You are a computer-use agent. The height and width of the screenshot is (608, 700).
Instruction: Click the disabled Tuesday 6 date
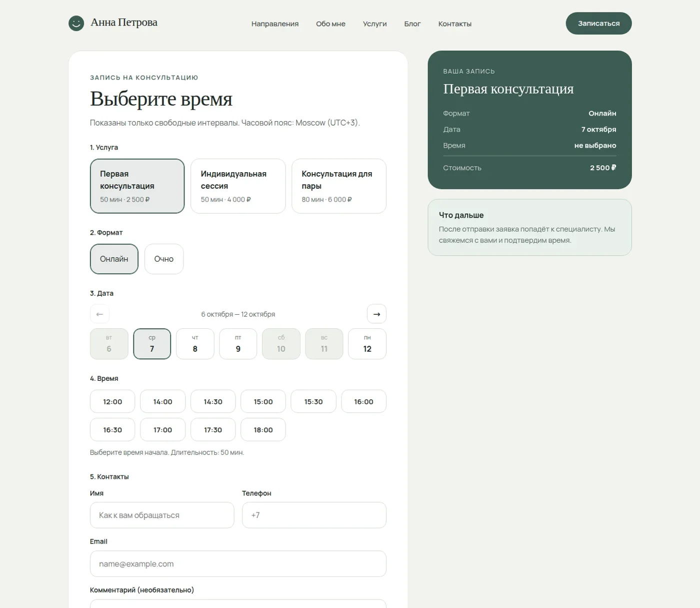109,344
